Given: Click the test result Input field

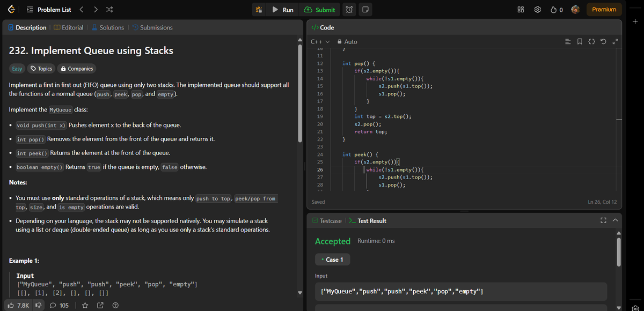Looking at the screenshot, I should 461,292.
